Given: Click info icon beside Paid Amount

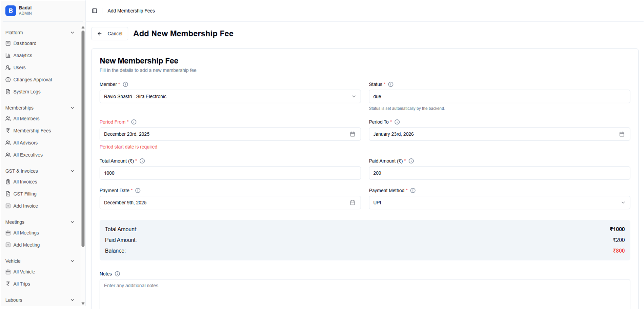Looking at the screenshot, I should click(x=411, y=161).
